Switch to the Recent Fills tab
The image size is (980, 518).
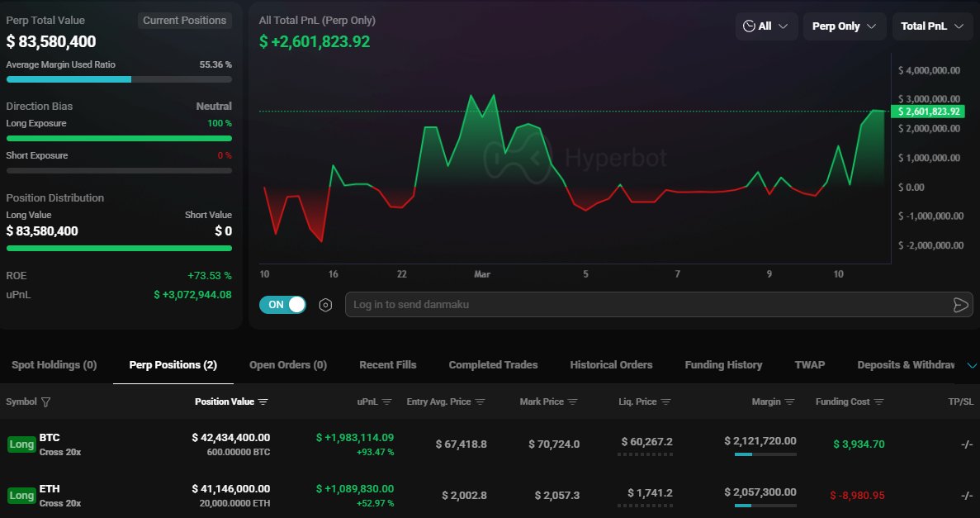click(x=388, y=364)
